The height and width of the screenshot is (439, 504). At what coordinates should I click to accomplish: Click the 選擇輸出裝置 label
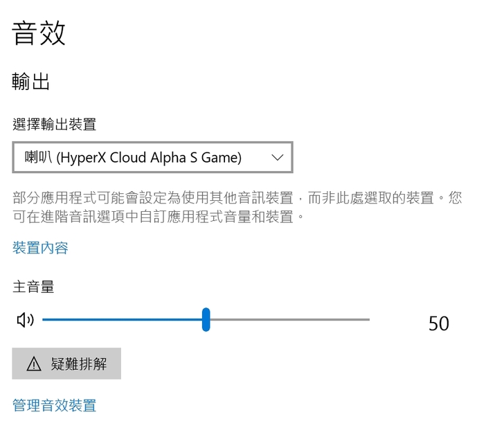[54, 125]
